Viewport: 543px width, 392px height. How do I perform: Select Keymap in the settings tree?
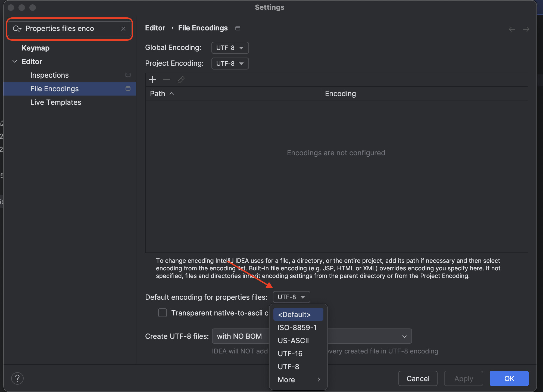[x=36, y=48]
